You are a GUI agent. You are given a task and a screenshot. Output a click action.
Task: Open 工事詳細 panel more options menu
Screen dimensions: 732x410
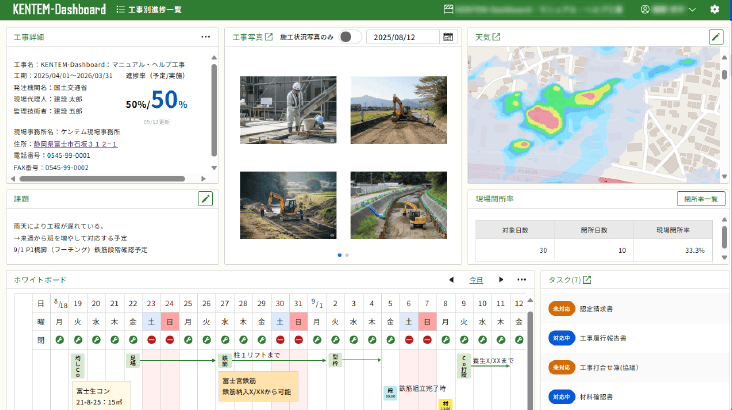(206, 36)
